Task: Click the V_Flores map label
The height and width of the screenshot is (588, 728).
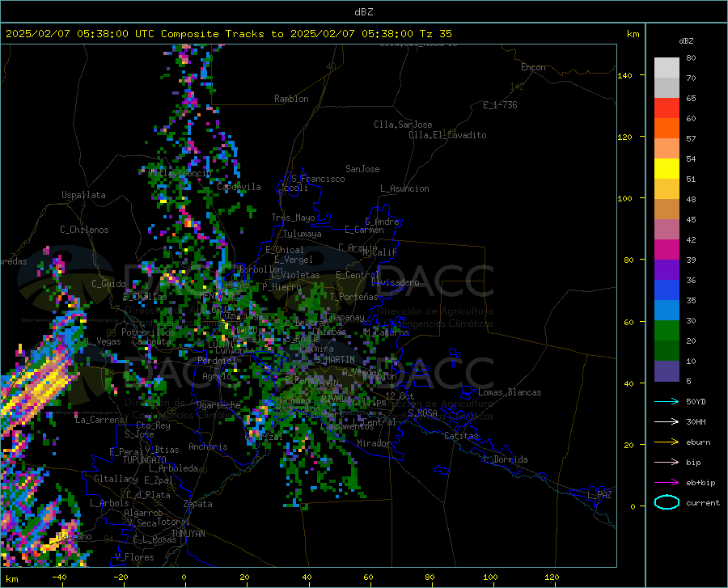Action: click(x=134, y=557)
